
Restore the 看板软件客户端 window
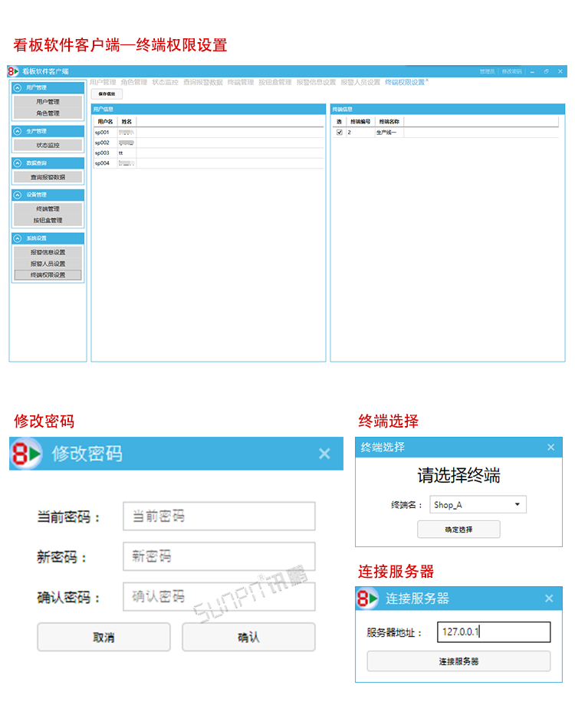pos(546,71)
